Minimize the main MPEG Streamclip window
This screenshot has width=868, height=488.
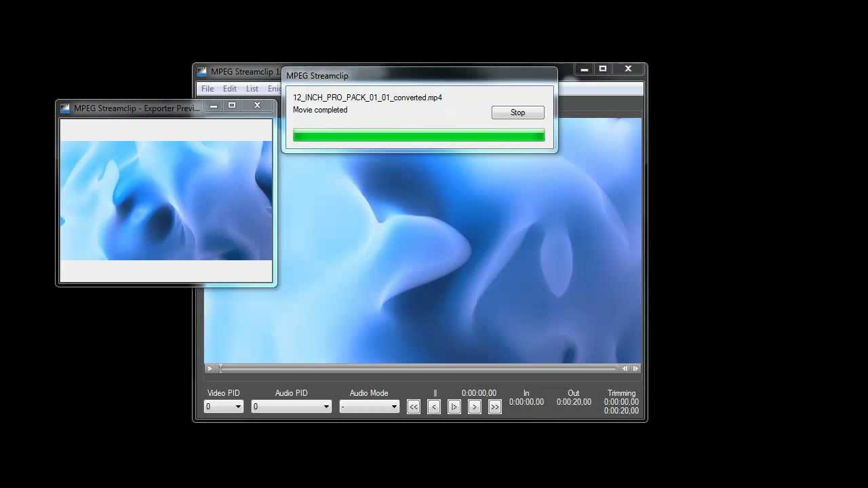pyautogui.click(x=585, y=69)
